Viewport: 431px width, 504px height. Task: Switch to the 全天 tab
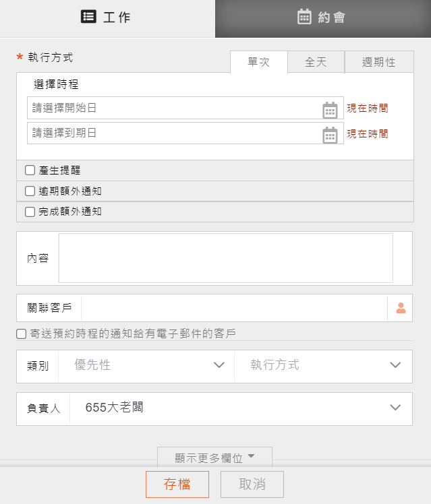[x=316, y=62]
